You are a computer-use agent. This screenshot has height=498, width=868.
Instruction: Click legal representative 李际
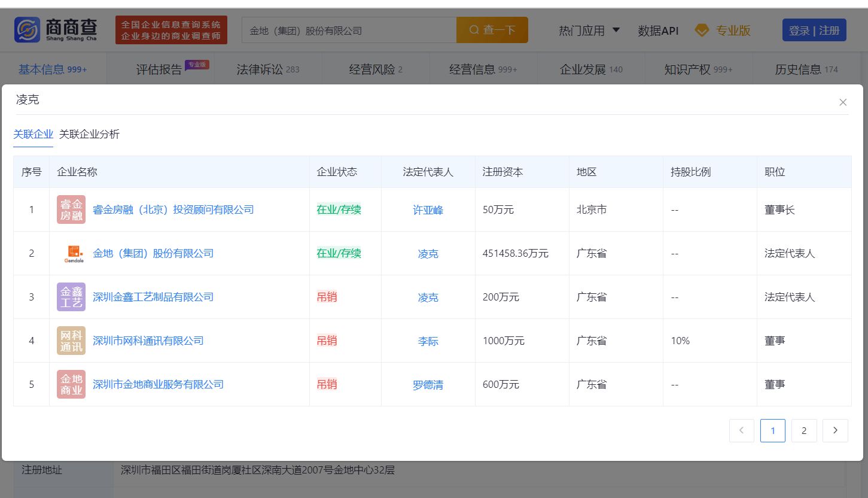428,341
